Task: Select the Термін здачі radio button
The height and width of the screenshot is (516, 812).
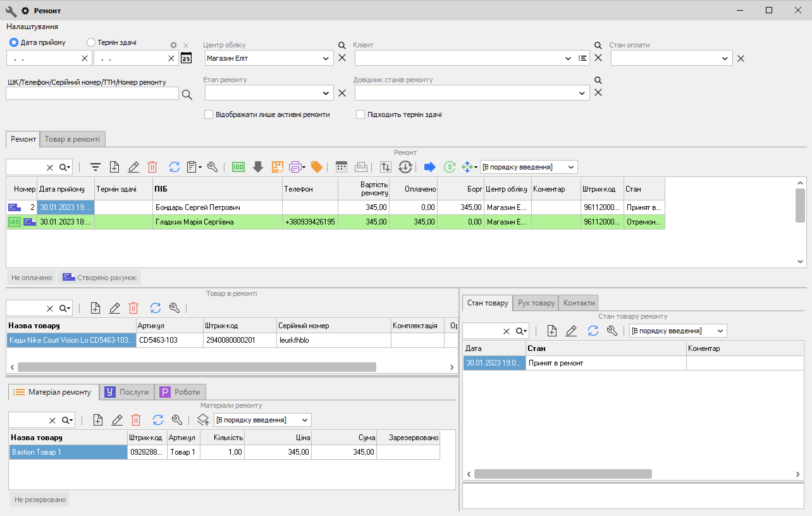Action: click(91, 42)
